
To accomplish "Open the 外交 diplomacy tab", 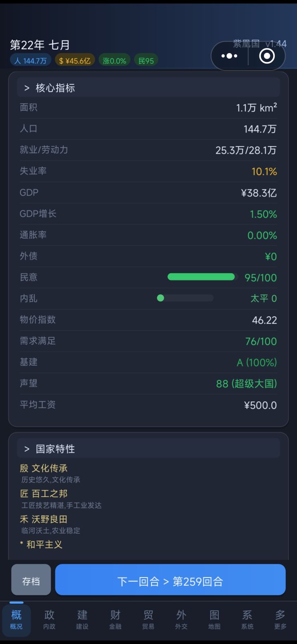I will tap(181, 619).
